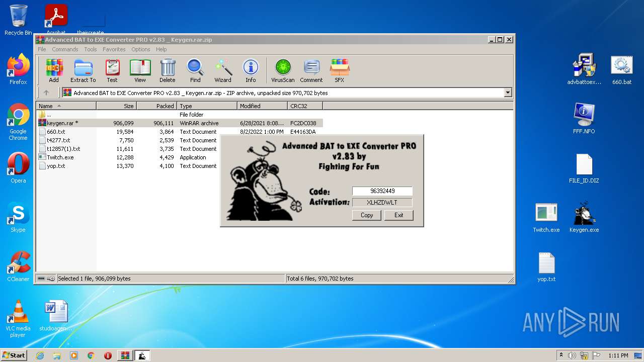The height and width of the screenshot is (362, 644).
Task: Create SFX archive via toolbar icon
Action: (340, 70)
